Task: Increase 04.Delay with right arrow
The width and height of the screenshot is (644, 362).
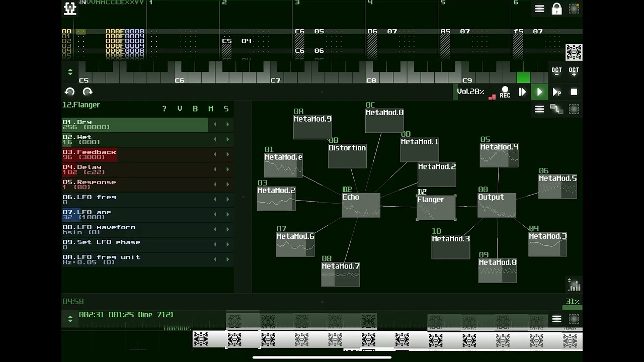Action: pyautogui.click(x=227, y=169)
